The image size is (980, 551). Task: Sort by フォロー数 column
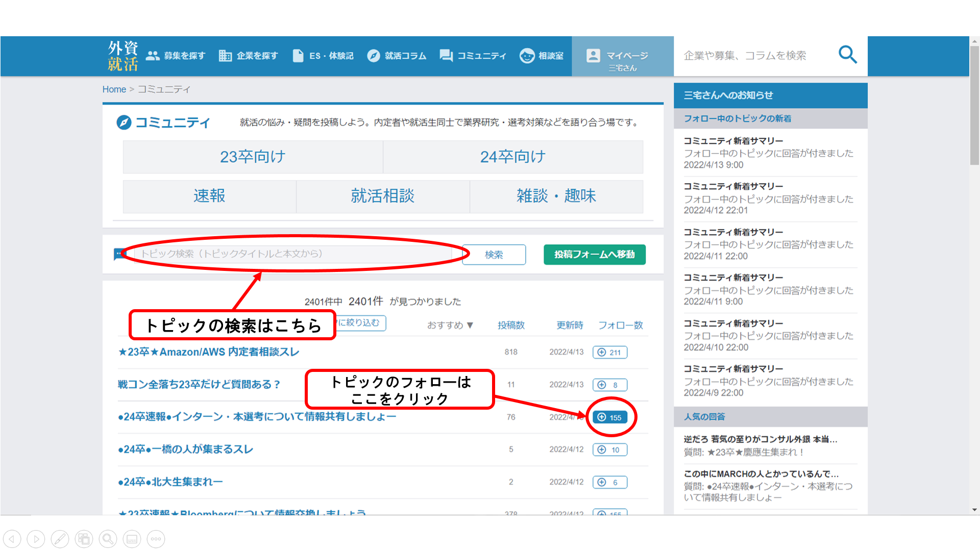click(x=621, y=325)
